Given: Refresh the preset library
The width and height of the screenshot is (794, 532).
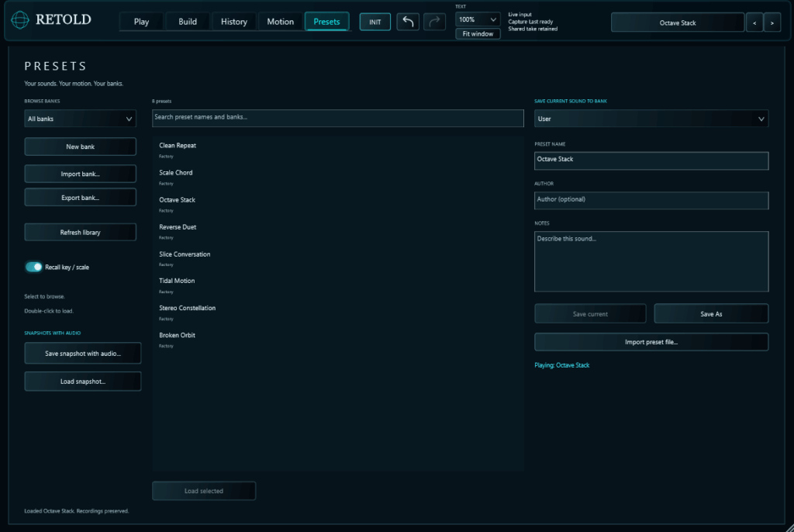Looking at the screenshot, I should pyautogui.click(x=80, y=232).
